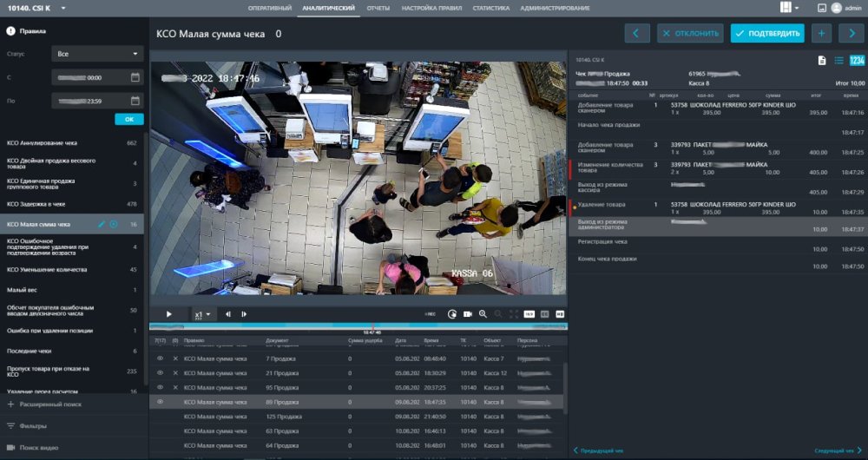Open the СТАТИСТИКА tab

pyautogui.click(x=491, y=8)
